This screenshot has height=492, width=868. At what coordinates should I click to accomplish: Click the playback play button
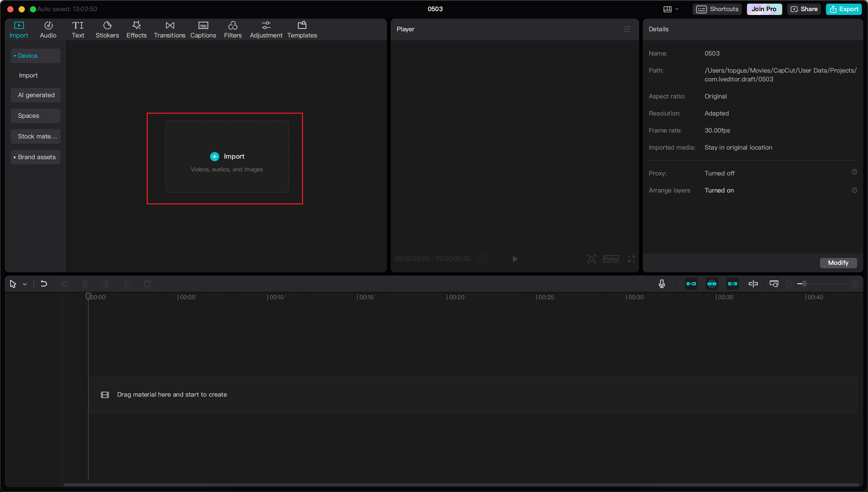coord(515,258)
